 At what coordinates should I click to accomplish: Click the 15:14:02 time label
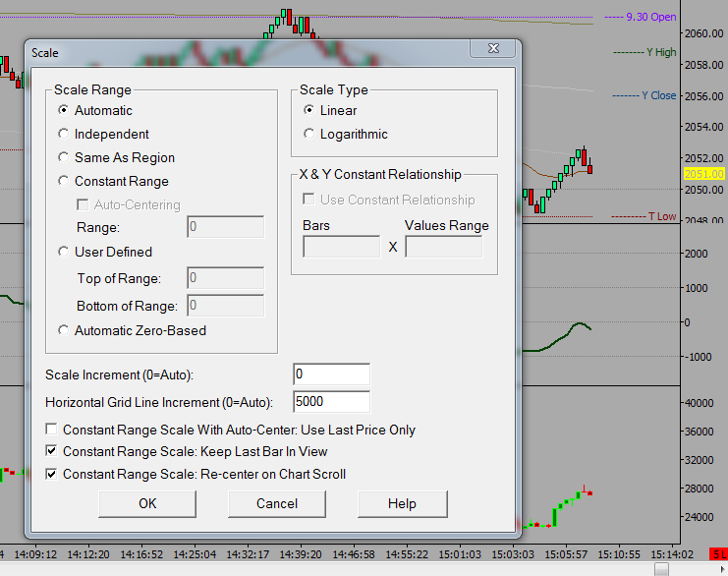pyautogui.click(x=672, y=554)
